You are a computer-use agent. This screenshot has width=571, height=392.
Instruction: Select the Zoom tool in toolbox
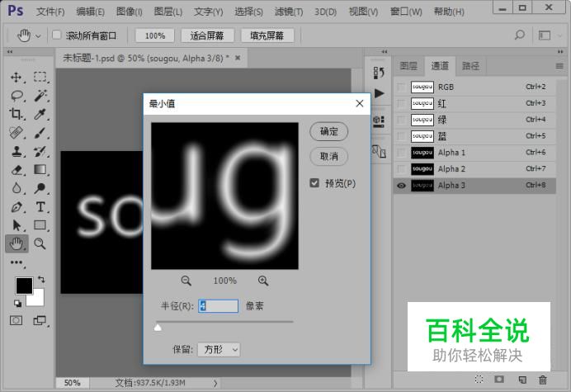(x=40, y=243)
